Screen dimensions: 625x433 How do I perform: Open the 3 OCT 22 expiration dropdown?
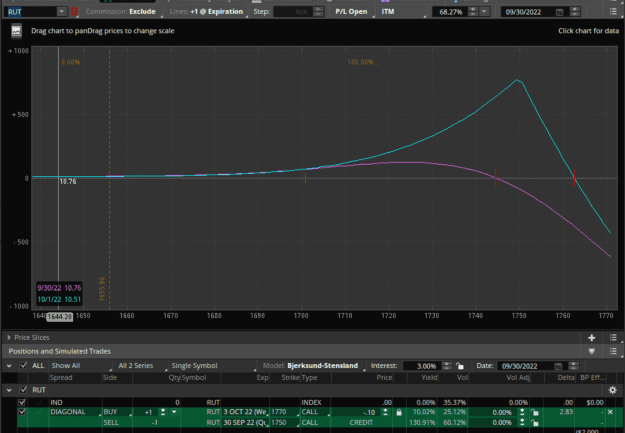tap(246, 412)
